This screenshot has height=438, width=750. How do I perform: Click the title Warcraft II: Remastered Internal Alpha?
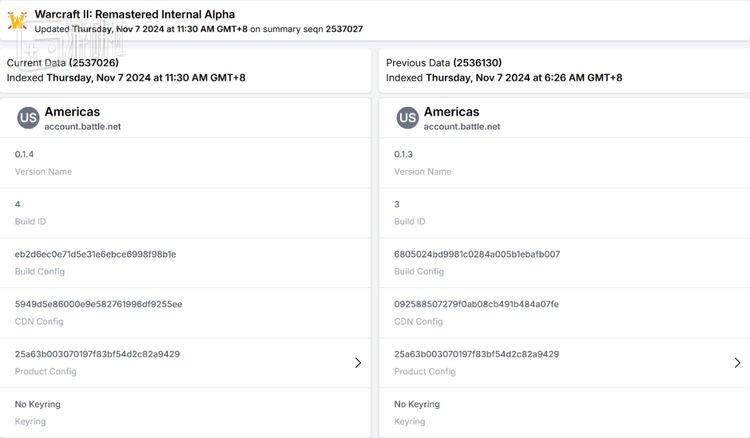point(134,14)
